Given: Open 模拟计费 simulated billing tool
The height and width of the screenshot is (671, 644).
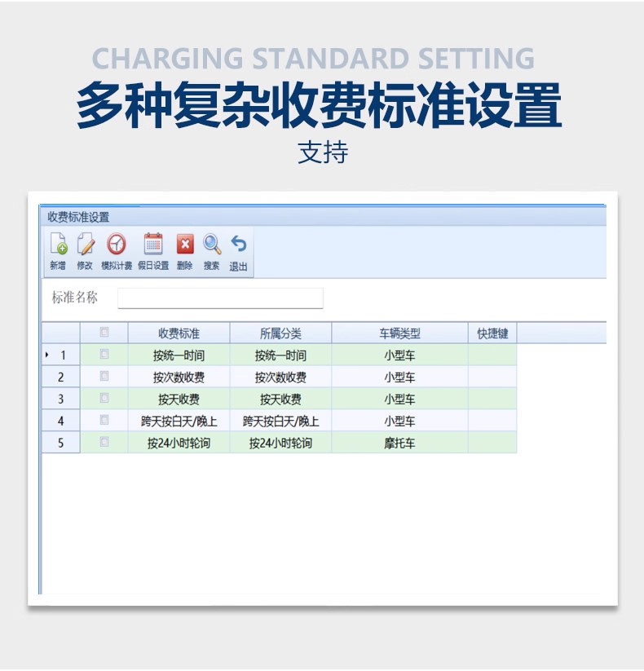Looking at the screenshot, I should point(117,245).
